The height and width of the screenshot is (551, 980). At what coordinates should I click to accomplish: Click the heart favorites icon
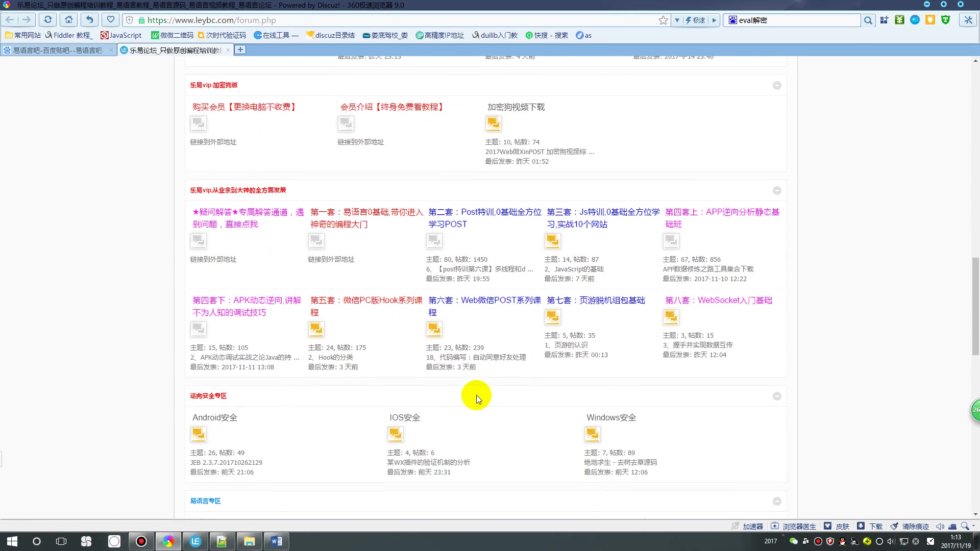[111, 20]
